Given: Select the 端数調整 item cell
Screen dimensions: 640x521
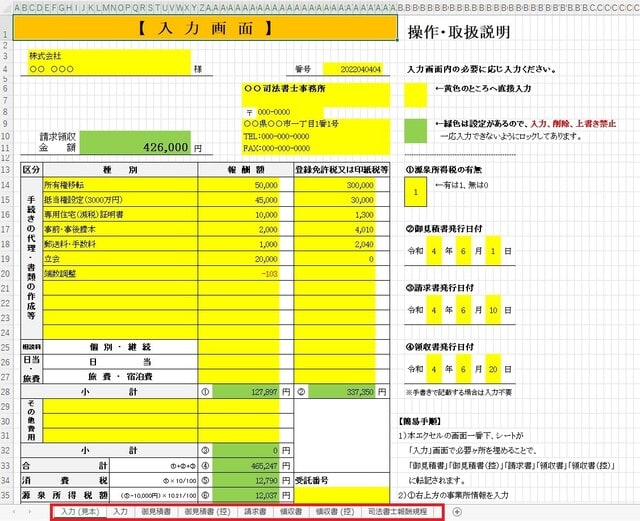Looking at the screenshot, I should tap(120, 273).
